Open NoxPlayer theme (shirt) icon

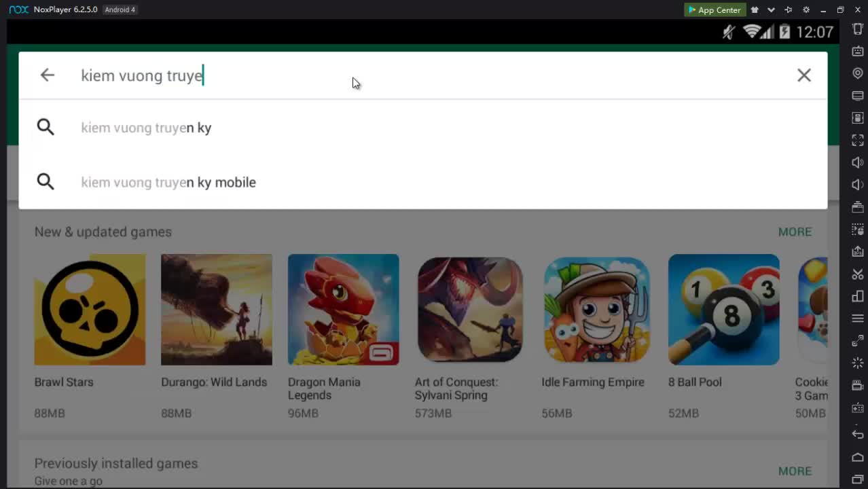[755, 10]
